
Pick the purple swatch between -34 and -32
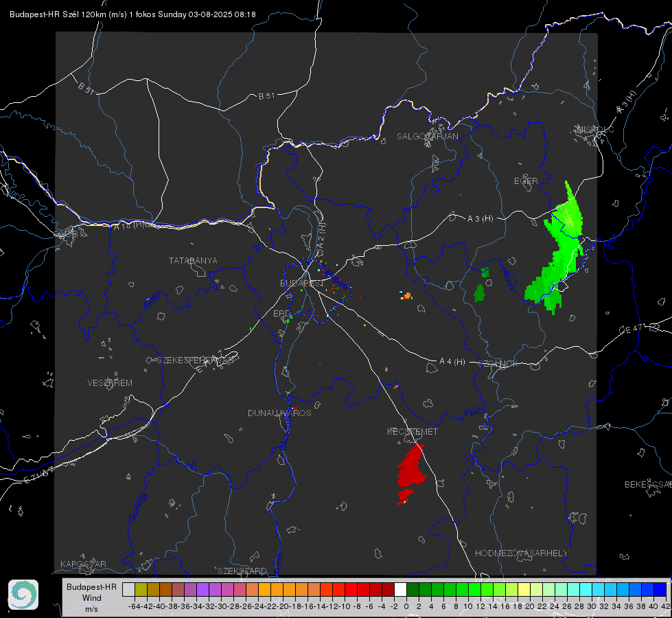click(202, 589)
